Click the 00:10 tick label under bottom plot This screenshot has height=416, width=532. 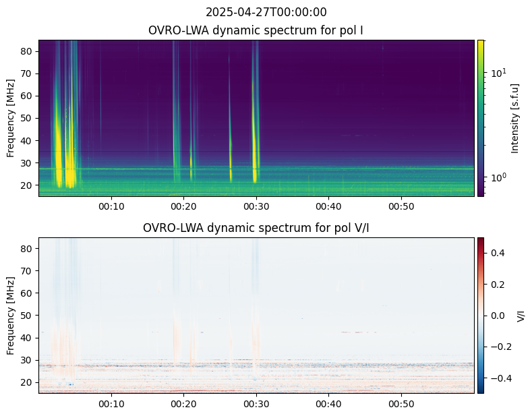[x=111, y=404]
